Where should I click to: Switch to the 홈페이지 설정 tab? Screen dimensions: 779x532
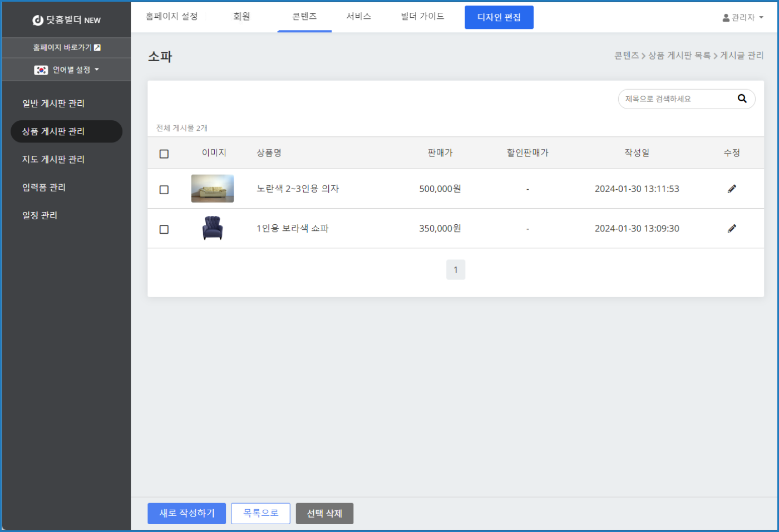click(x=171, y=17)
